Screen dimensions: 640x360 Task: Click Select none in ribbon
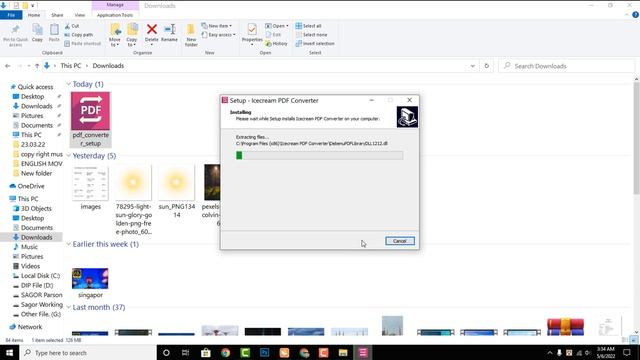point(311,35)
